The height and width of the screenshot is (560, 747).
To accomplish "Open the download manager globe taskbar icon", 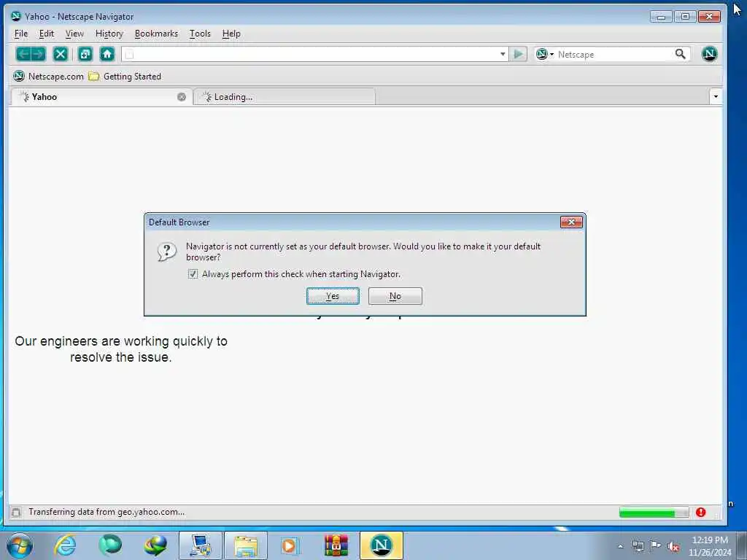I will click(155, 545).
